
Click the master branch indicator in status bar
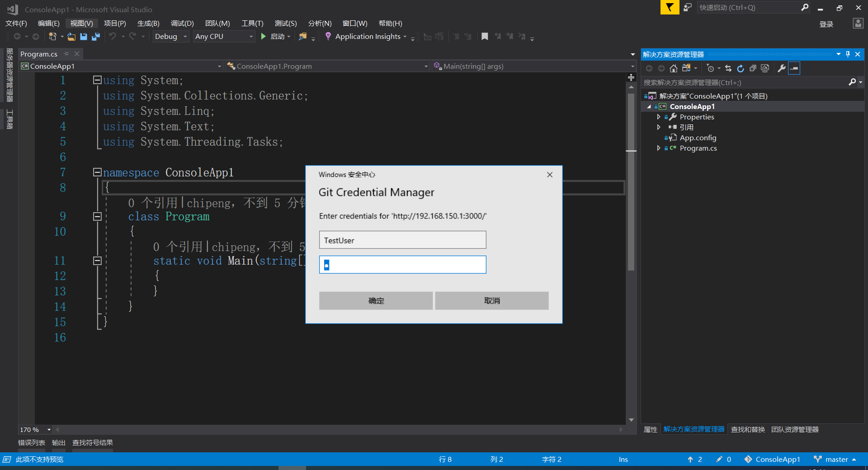click(x=835, y=459)
